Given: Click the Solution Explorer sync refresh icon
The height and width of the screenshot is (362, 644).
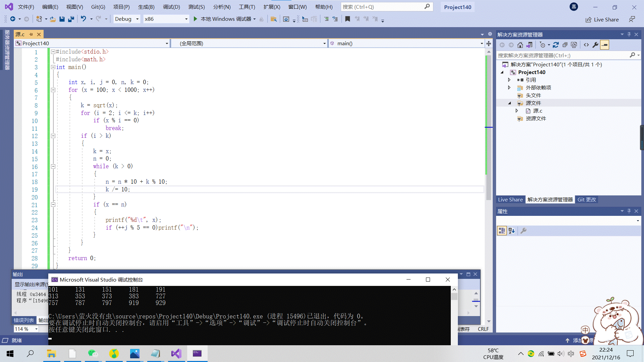Looking at the screenshot, I should 556,45.
